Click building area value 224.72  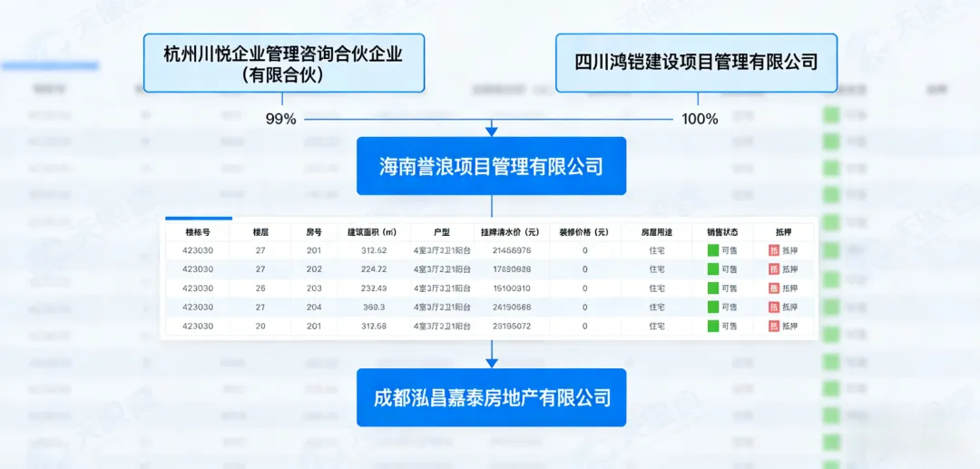[x=374, y=269]
